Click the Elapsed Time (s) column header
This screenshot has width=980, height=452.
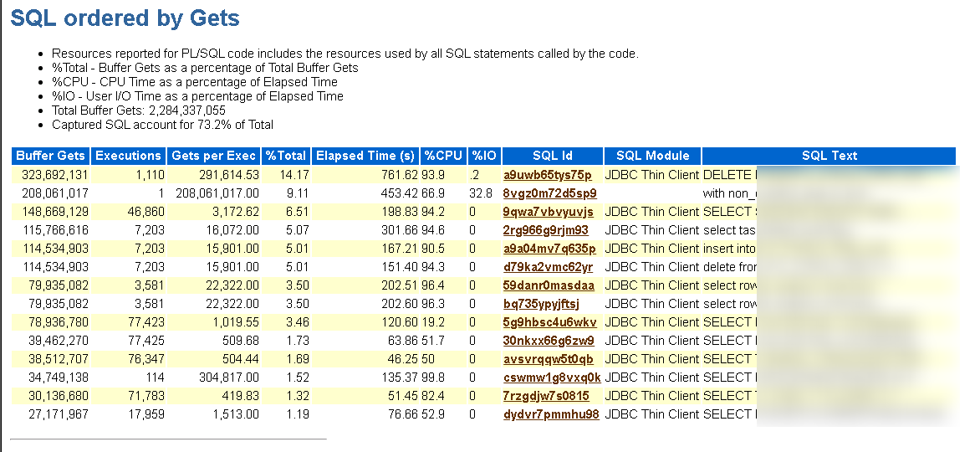tap(365, 156)
